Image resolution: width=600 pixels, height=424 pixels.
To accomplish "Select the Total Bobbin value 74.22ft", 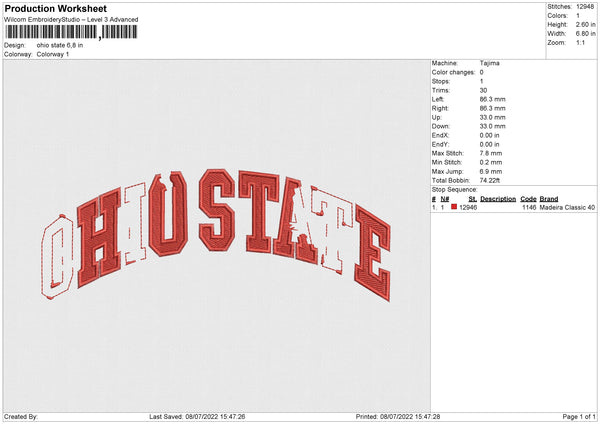I will click(x=490, y=181).
